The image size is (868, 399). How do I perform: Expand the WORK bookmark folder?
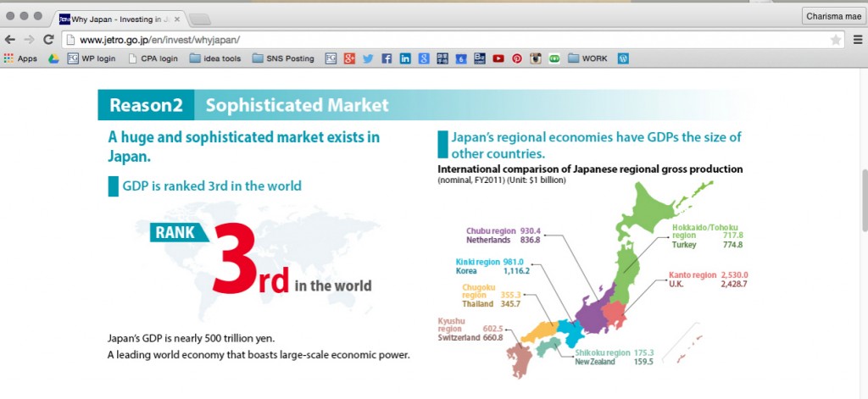pyautogui.click(x=587, y=58)
